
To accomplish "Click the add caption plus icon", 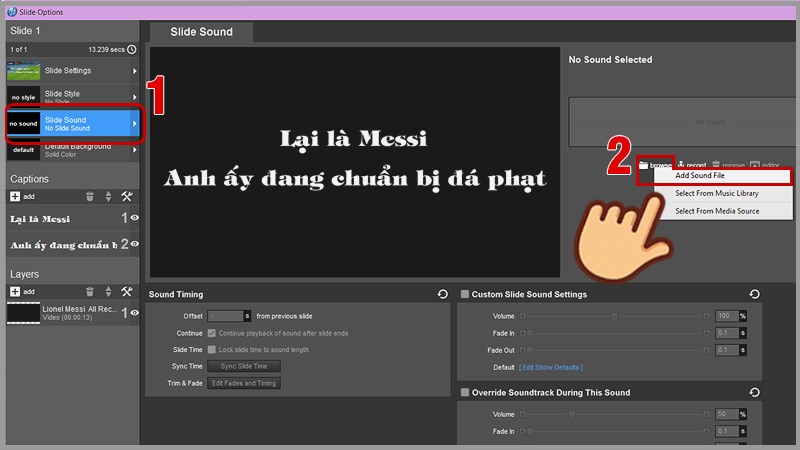I will tap(15, 196).
